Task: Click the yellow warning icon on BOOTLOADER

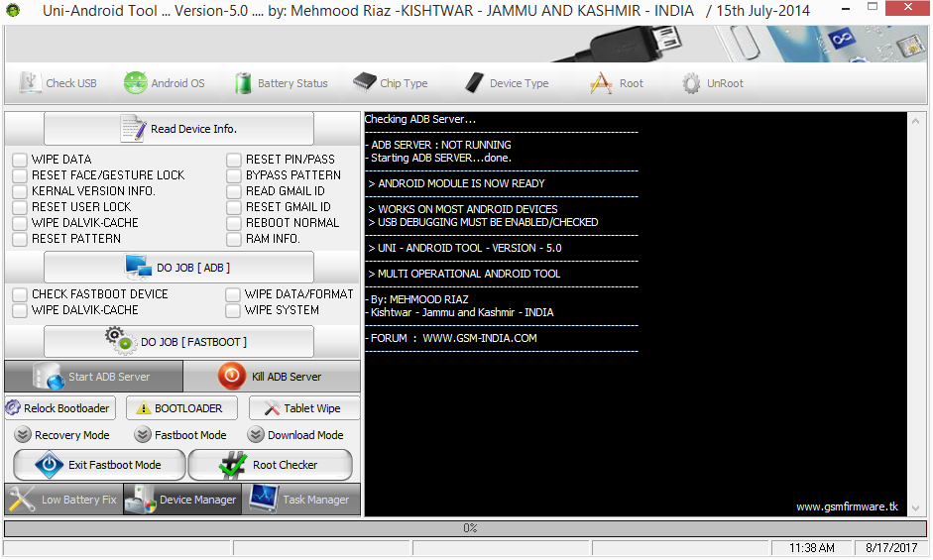Action: [144, 408]
